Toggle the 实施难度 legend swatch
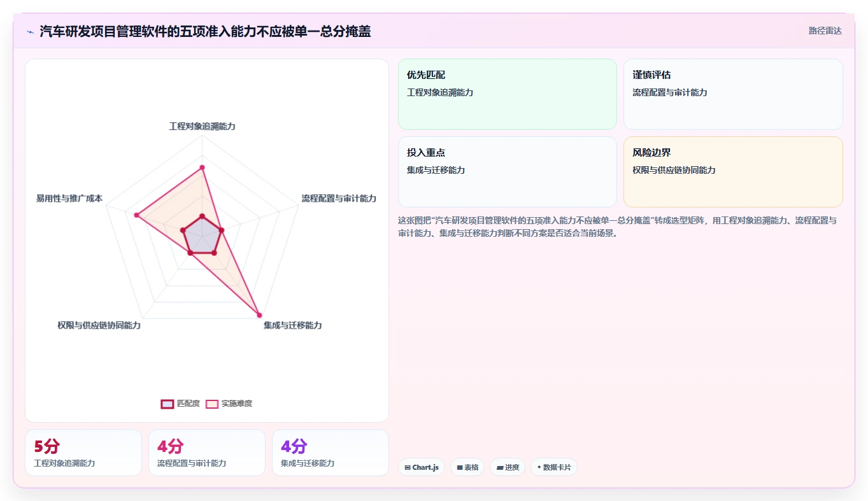Screen dimensions: 868x501 pos(212,404)
